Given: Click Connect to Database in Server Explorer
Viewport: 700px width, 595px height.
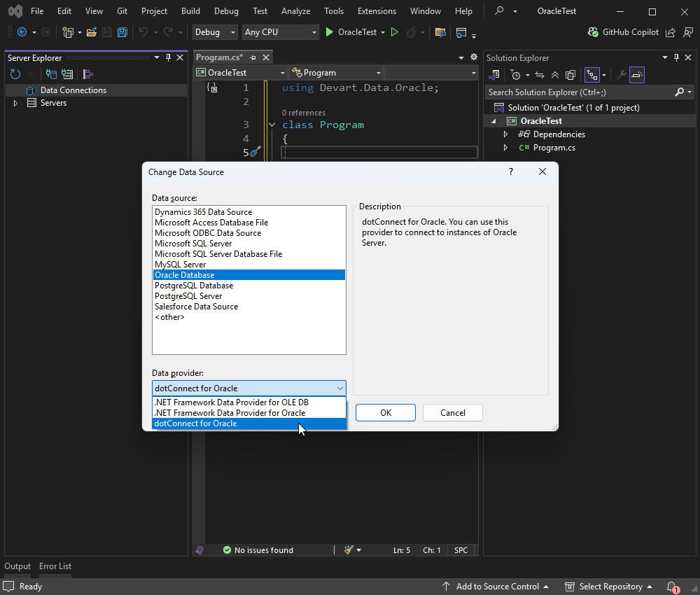Looking at the screenshot, I should point(50,73).
